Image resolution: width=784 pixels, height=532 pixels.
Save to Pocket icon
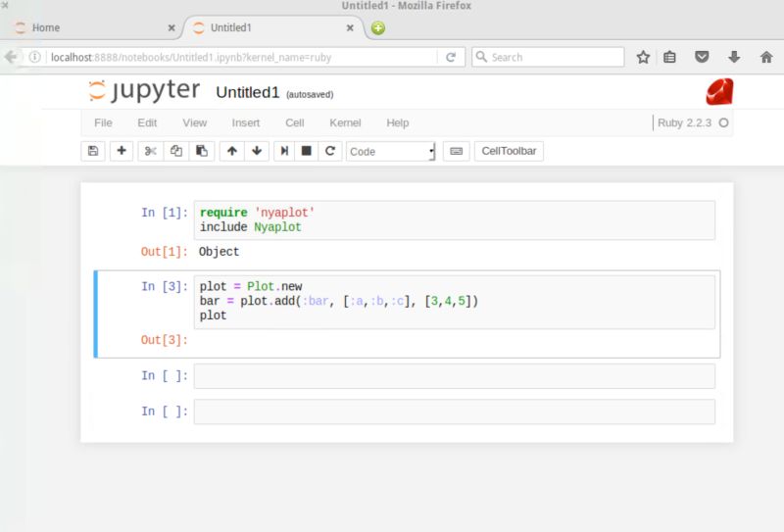[x=702, y=57]
